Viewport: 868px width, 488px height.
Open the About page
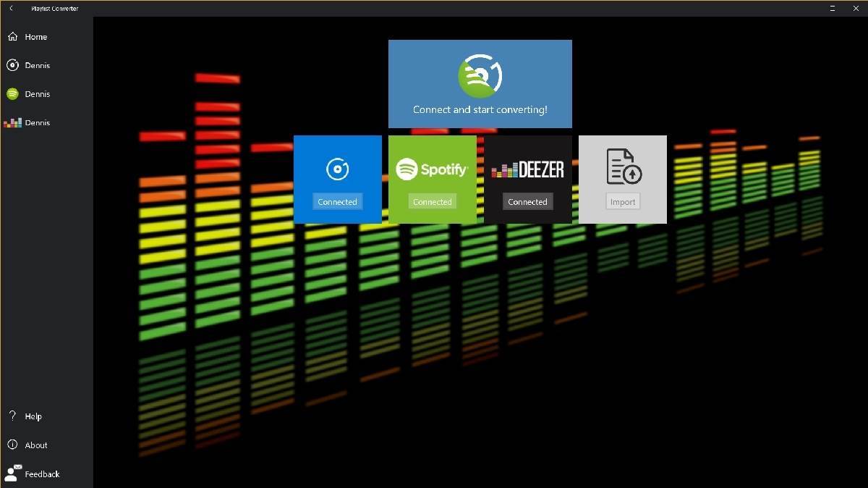click(35, 445)
